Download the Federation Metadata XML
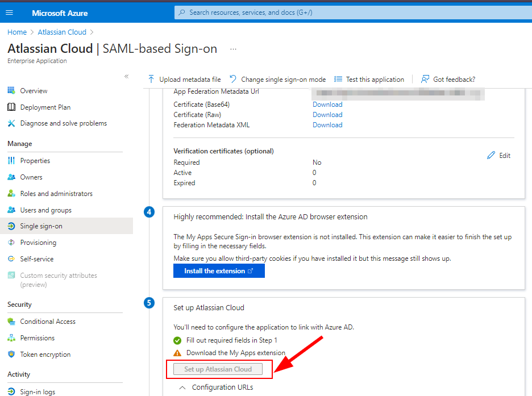Image resolution: width=532 pixels, height=396 pixels. [327, 124]
